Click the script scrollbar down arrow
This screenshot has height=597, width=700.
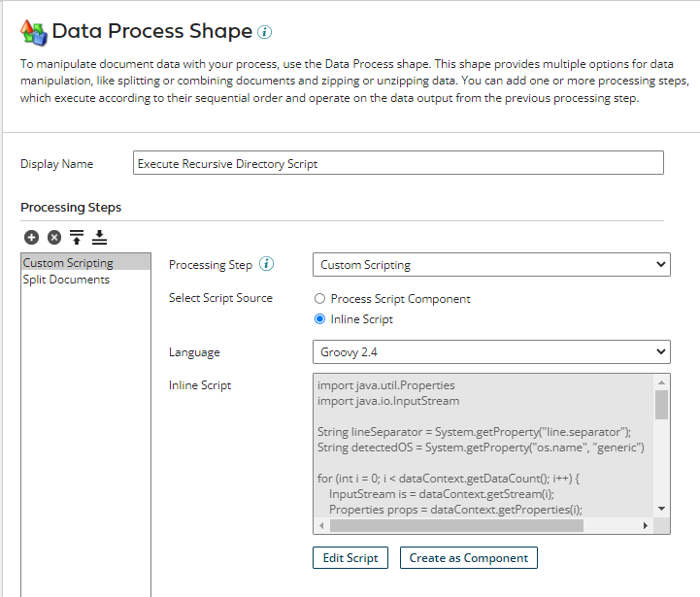pyautogui.click(x=662, y=509)
